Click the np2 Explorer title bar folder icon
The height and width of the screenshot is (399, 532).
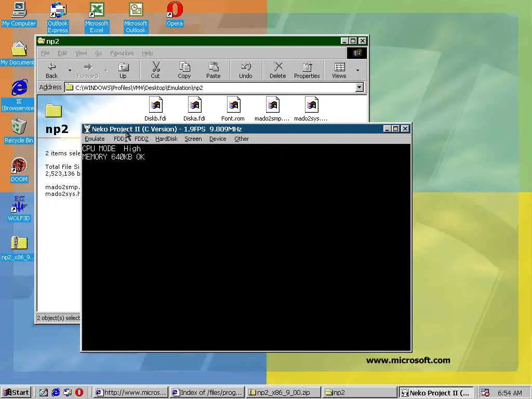click(42, 41)
